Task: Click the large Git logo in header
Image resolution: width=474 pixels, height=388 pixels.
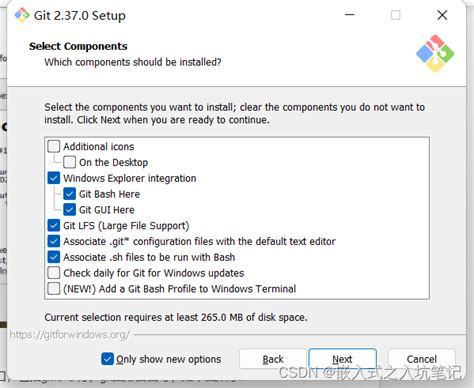Action: pyautogui.click(x=435, y=53)
